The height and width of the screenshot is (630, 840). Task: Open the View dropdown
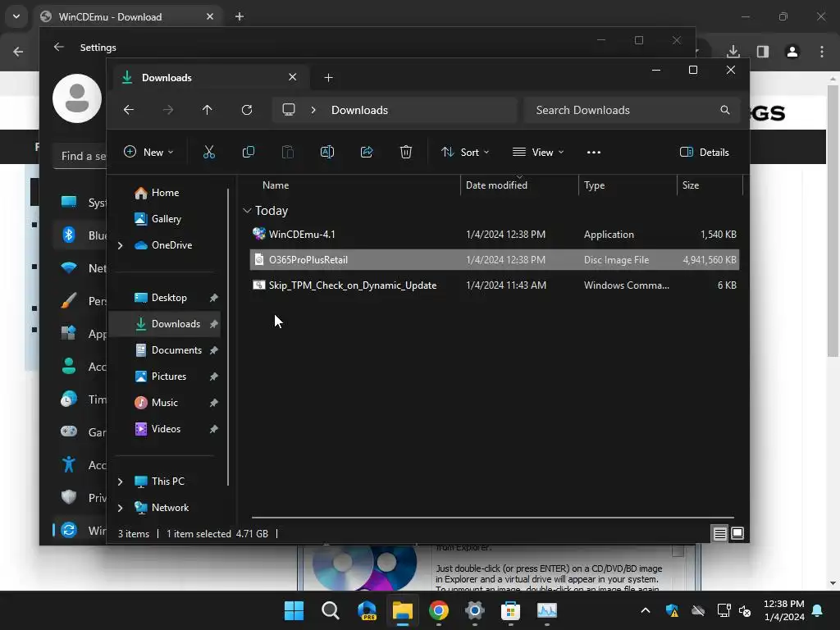click(x=538, y=152)
